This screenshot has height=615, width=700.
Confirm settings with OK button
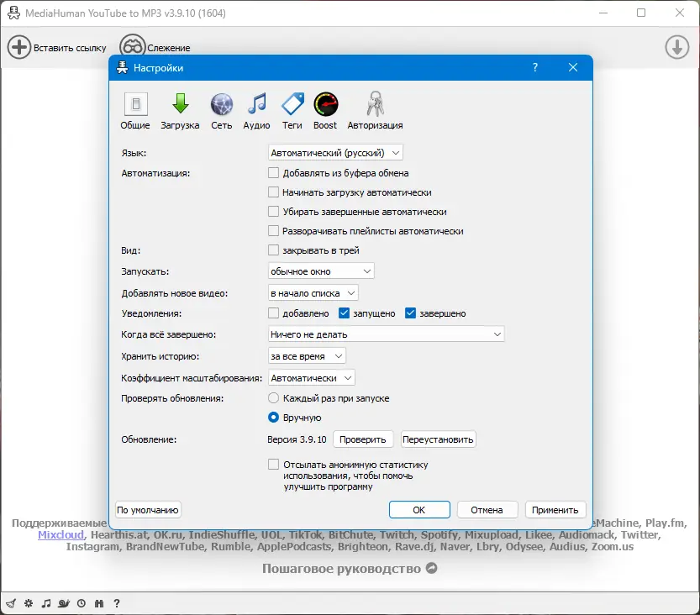point(419,510)
